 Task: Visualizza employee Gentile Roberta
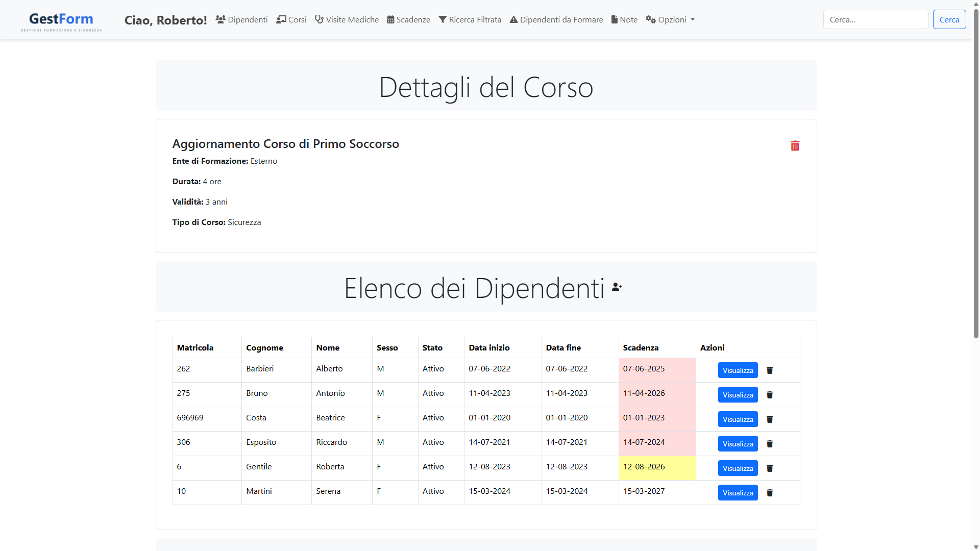738,468
